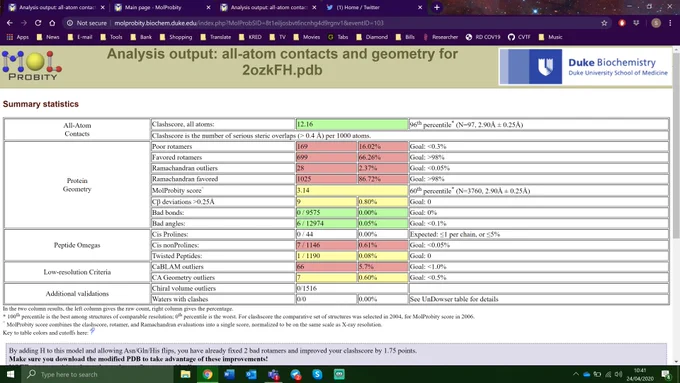Open the TV bookmarks folder
The width and height of the screenshot is (680, 383).
278,37
